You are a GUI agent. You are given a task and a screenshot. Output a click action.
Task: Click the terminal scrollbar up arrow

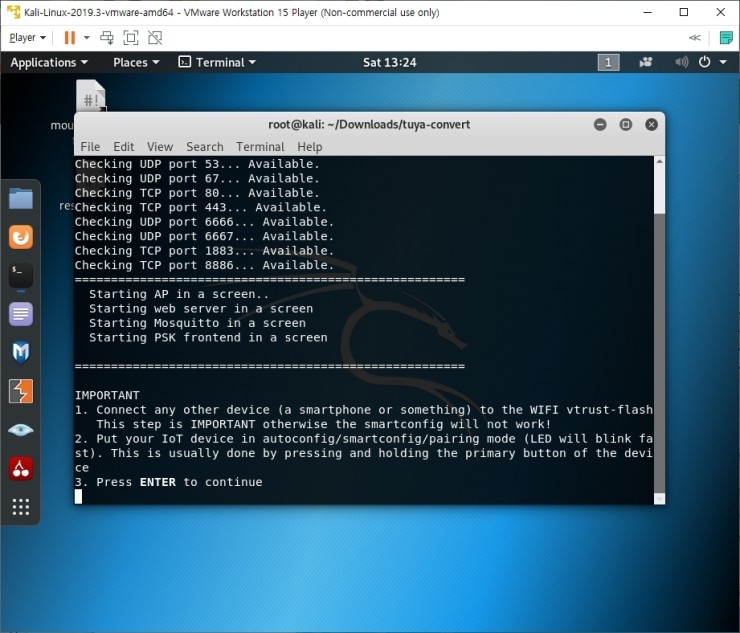point(659,161)
